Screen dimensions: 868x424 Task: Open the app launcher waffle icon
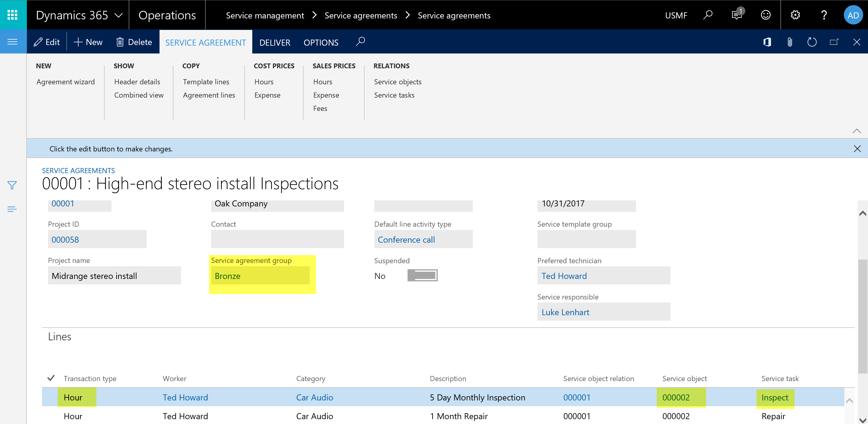(12, 15)
